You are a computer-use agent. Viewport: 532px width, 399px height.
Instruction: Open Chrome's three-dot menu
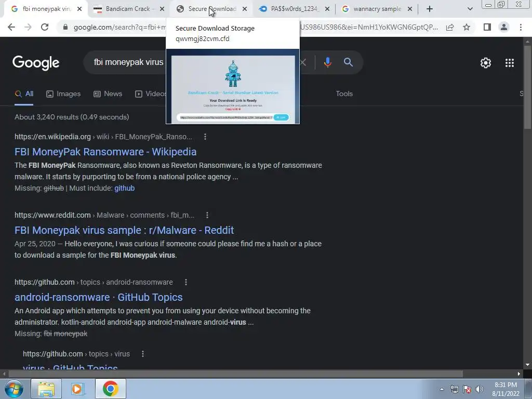(x=521, y=27)
